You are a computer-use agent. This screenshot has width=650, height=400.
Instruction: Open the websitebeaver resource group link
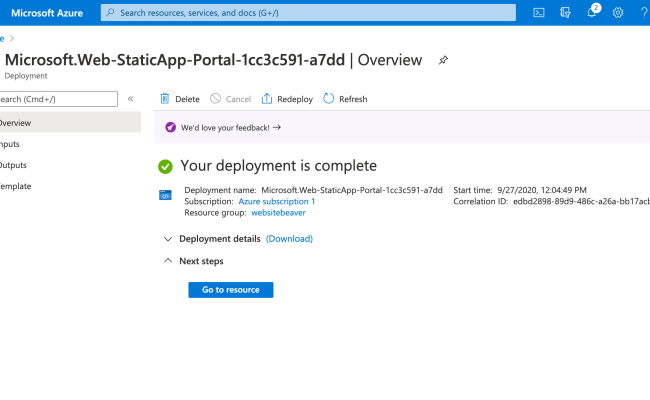pyautogui.click(x=279, y=213)
